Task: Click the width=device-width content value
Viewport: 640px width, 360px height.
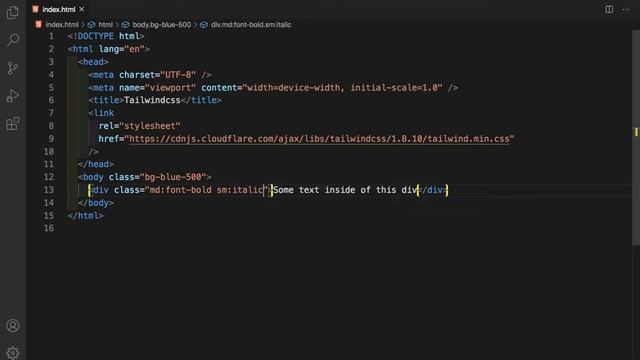Action: point(294,88)
